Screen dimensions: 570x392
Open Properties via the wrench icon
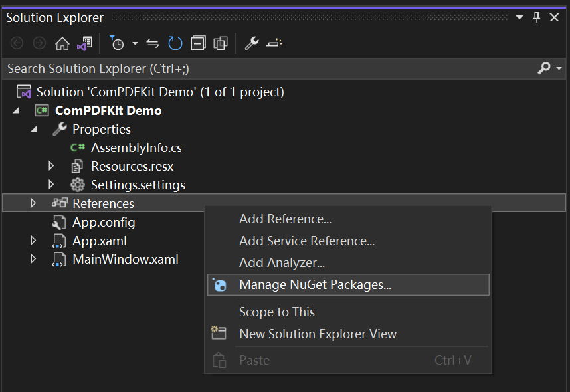point(252,43)
